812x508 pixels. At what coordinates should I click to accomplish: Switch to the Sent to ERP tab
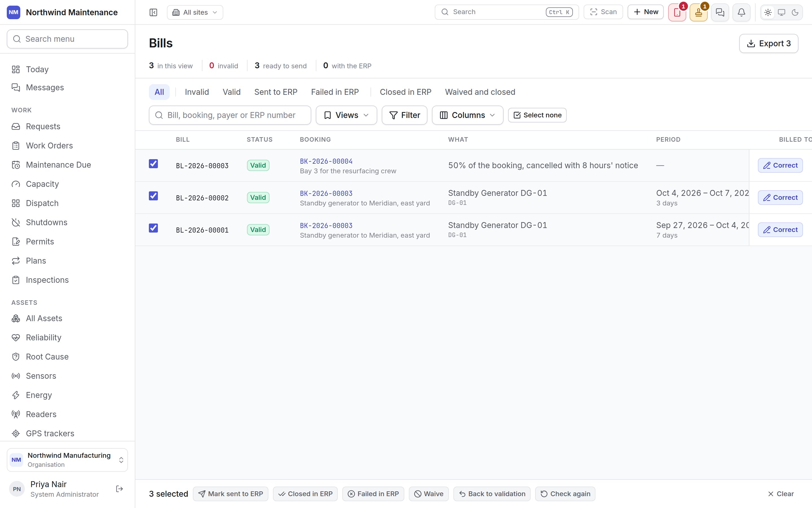[276, 92]
